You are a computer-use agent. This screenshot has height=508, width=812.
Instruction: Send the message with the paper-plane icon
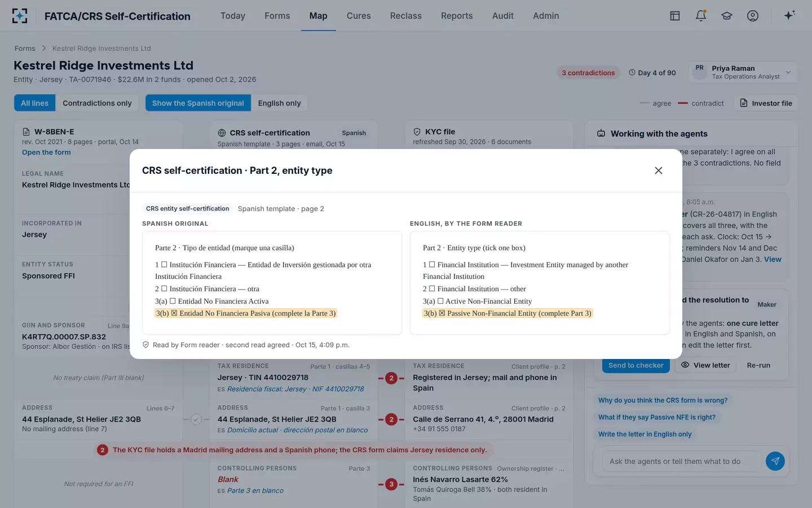click(775, 461)
